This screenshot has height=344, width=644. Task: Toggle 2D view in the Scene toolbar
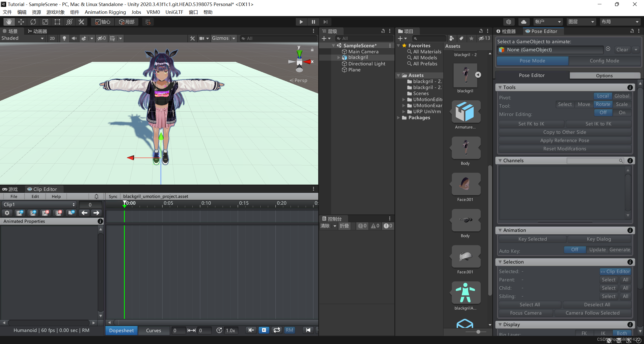coord(52,38)
